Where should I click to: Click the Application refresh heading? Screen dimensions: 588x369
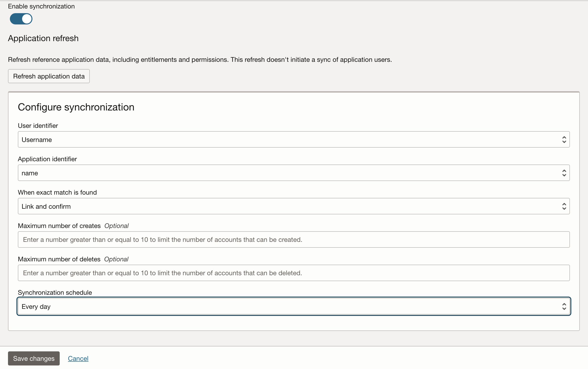[43, 38]
